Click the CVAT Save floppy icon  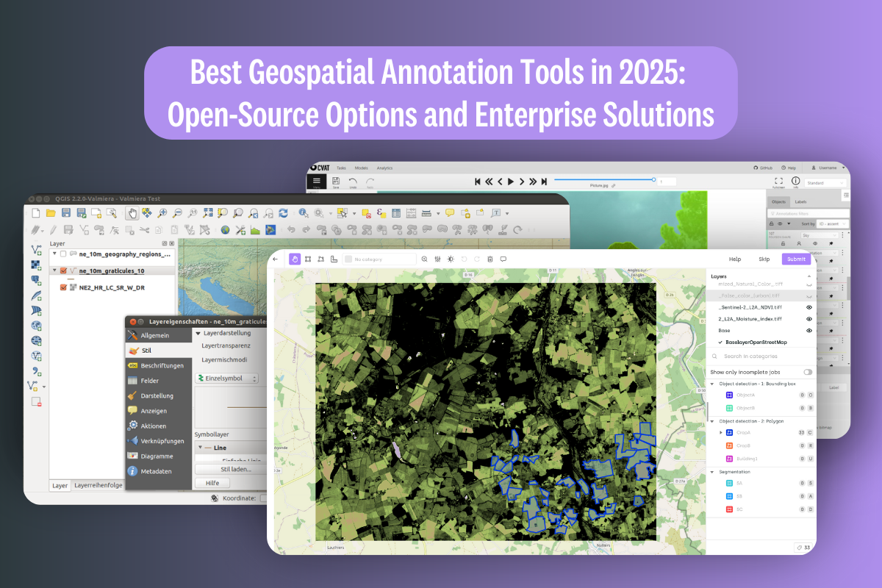point(336,182)
